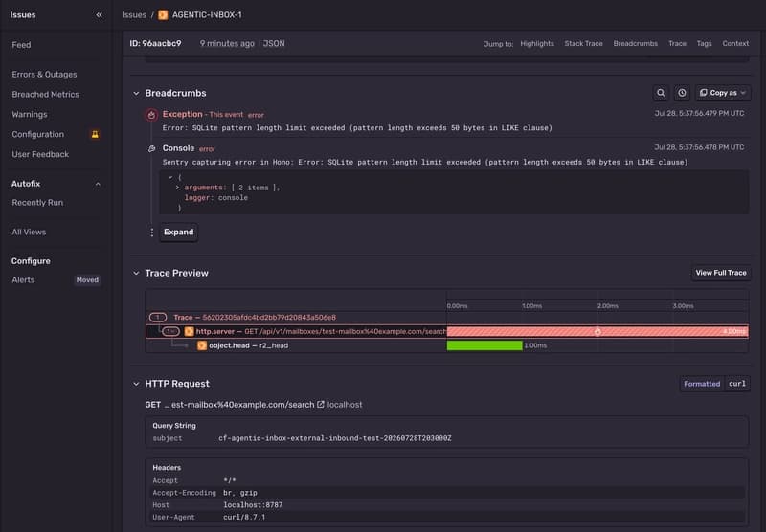Click the localhost:8787 Host header value

[x=253, y=504]
